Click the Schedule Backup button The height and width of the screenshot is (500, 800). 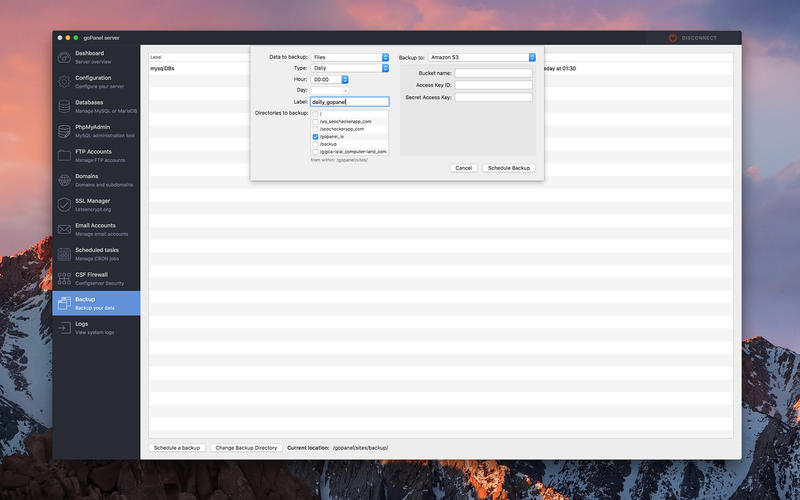(x=509, y=168)
